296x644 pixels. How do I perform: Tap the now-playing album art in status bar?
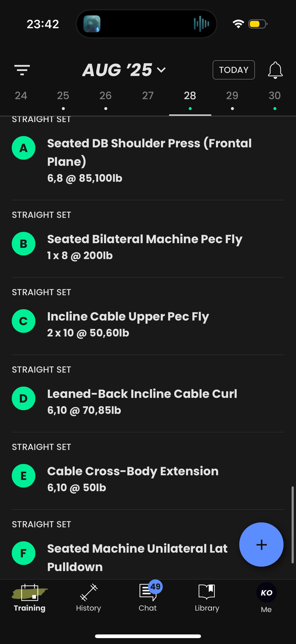[x=92, y=24]
